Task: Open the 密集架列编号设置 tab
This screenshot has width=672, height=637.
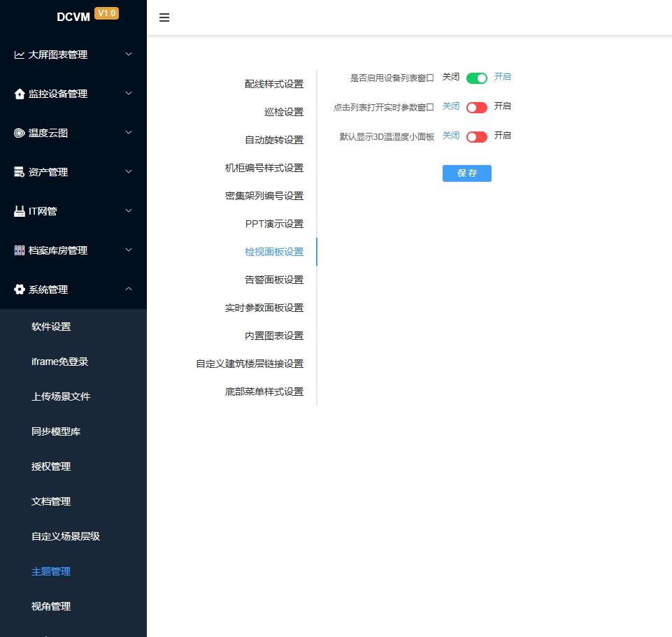Action: (x=264, y=196)
